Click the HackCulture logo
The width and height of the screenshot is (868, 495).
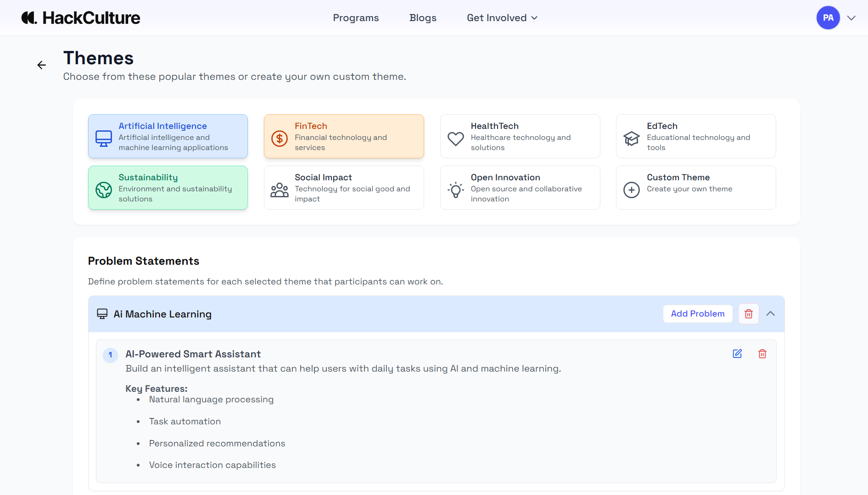81,18
